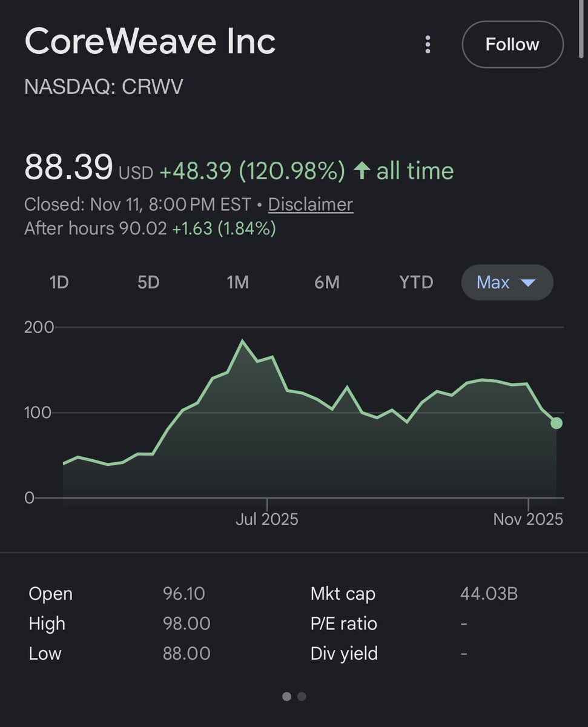The height and width of the screenshot is (727, 588).
Task: Follow CoreWeave Inc stock
Action: coord(512,44)
